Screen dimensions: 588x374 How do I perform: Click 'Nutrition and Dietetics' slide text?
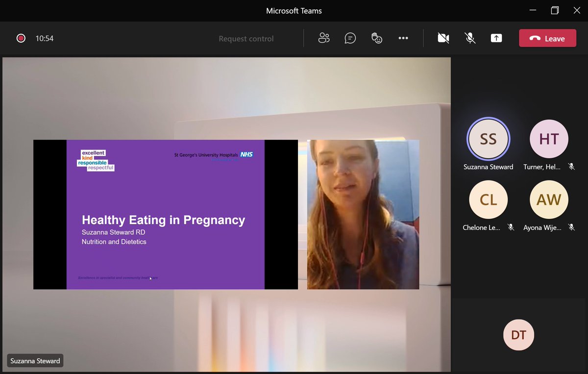114,242
